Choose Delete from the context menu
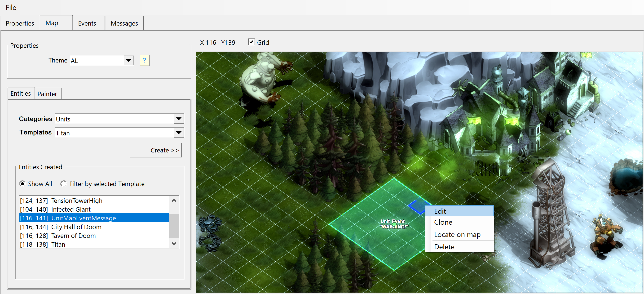This screenshot has height=294, width=644. 459,247
